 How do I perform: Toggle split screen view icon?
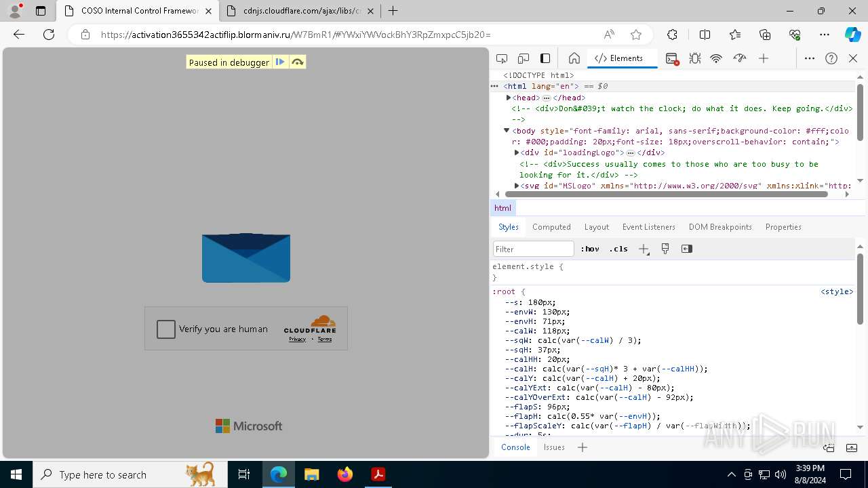click(705, 35)
